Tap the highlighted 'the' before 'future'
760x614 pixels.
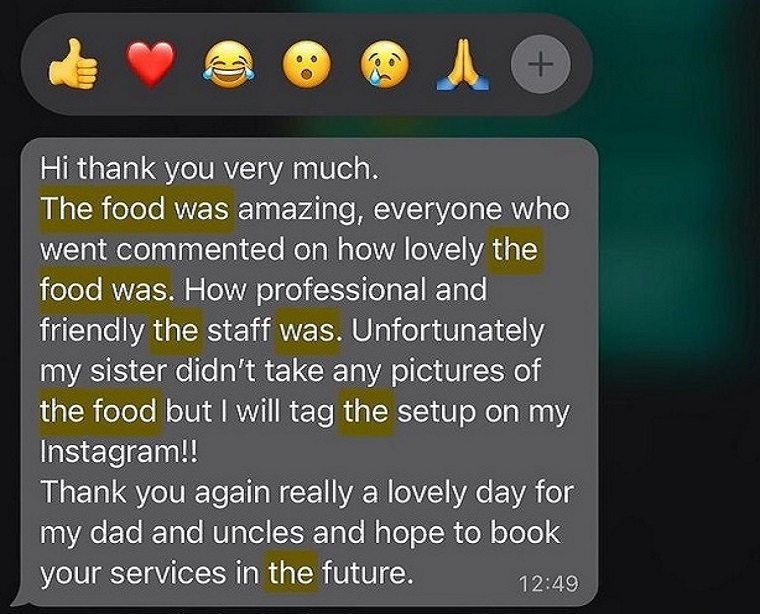point(291,573)
